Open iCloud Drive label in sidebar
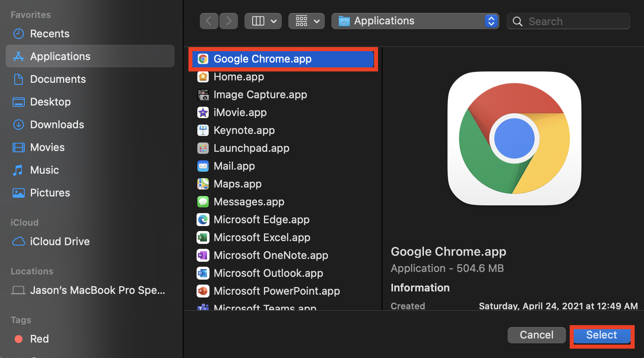 (60, 242)
